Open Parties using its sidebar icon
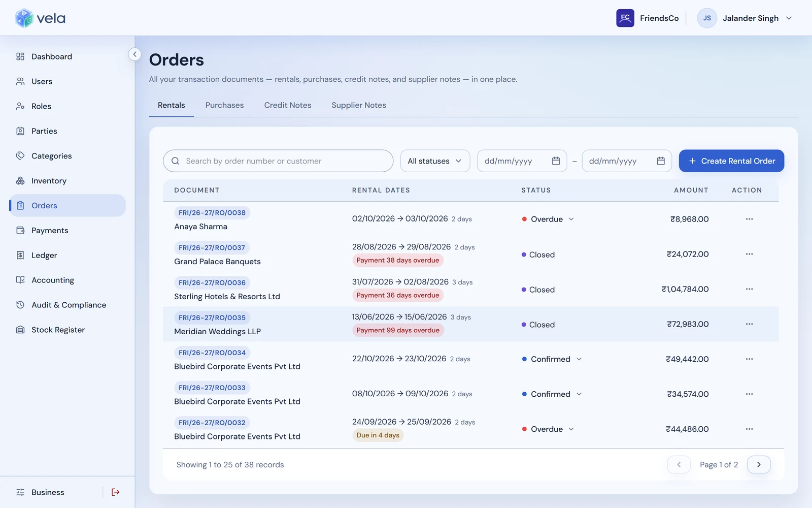 (x=20, y=131)
